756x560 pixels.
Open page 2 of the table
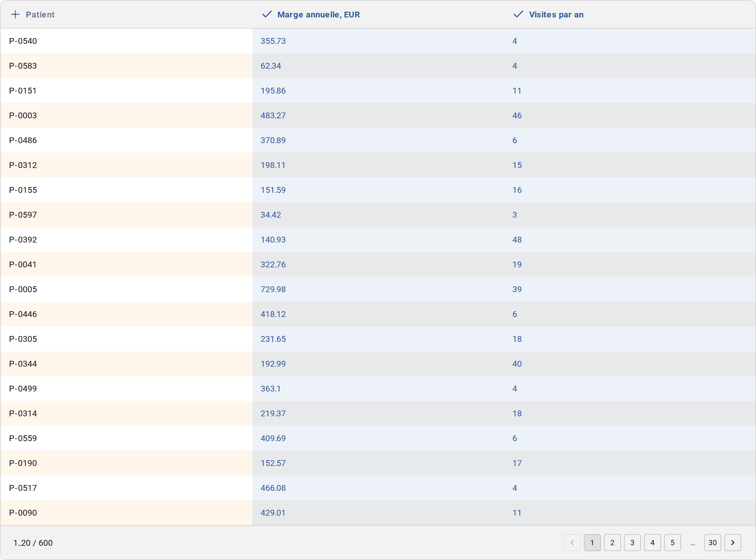point(612,543)
